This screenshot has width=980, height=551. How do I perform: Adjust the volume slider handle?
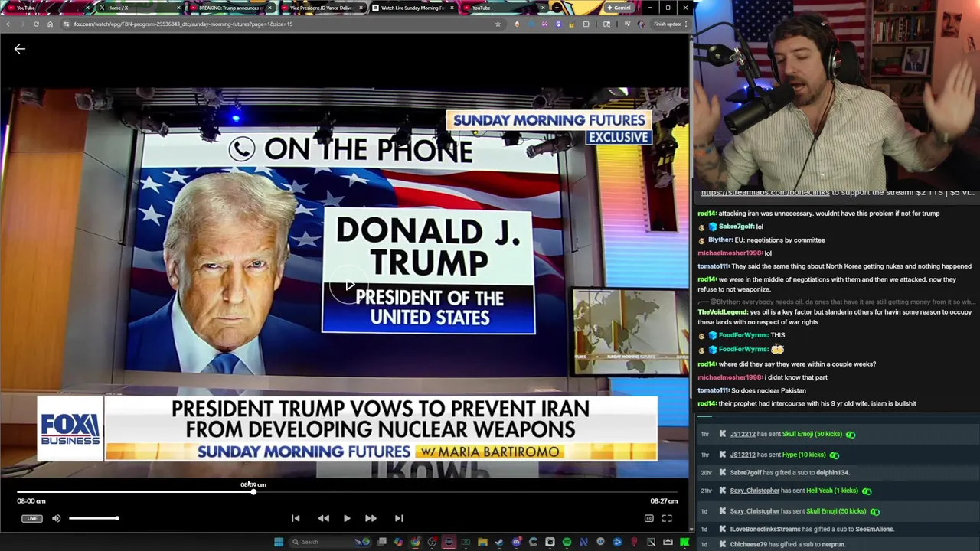click(117, 518)
